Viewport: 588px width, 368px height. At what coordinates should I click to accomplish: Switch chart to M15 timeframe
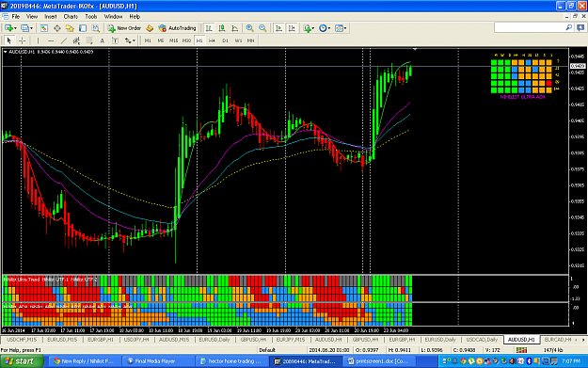coord(173,40)
